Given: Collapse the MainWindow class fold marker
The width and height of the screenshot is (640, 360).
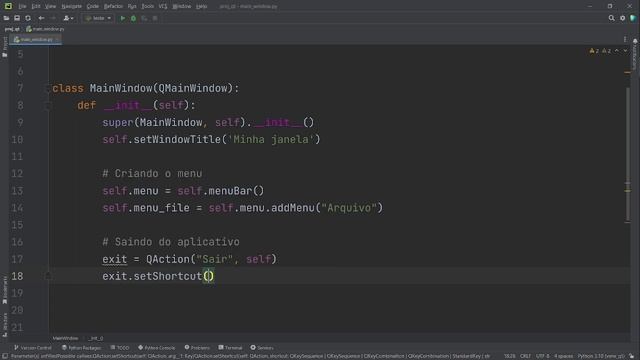Looking at the screenshot, I should pos(48,89).
